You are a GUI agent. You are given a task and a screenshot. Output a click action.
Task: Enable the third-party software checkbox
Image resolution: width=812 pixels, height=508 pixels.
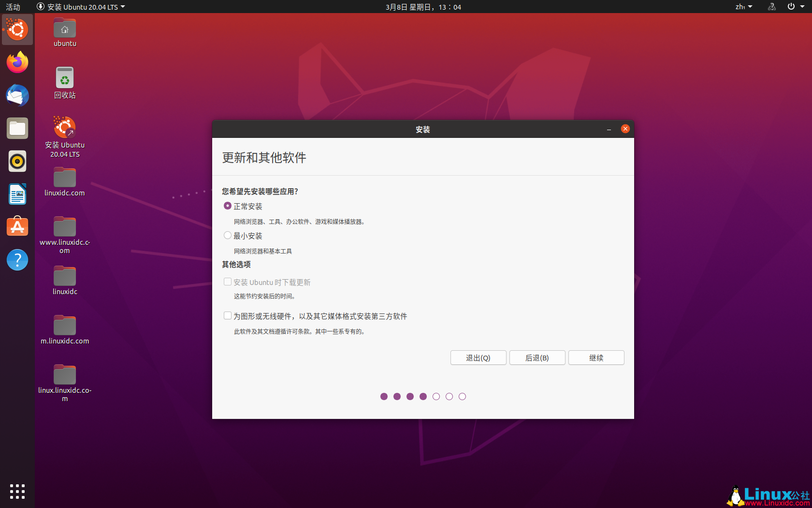[228, 315]
